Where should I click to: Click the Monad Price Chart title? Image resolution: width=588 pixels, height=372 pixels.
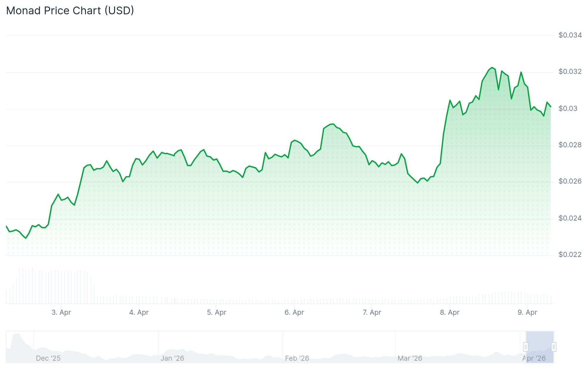tap(70, 10)
